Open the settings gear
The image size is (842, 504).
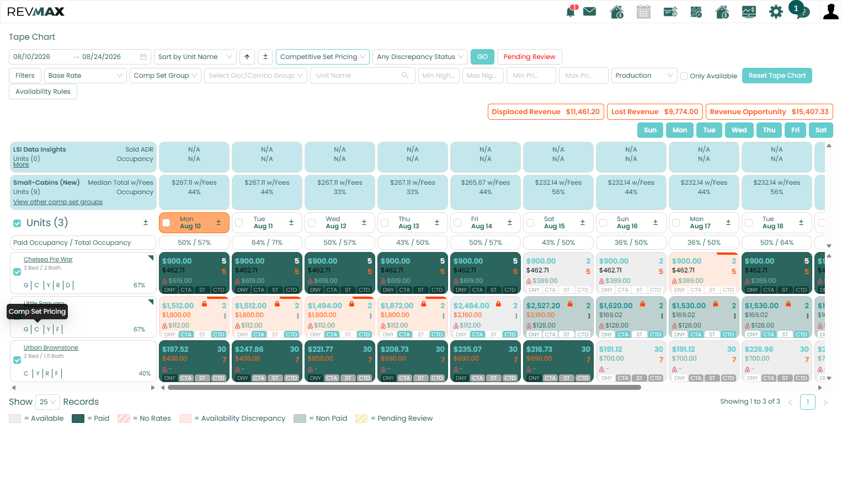click(x=776, y=12)
